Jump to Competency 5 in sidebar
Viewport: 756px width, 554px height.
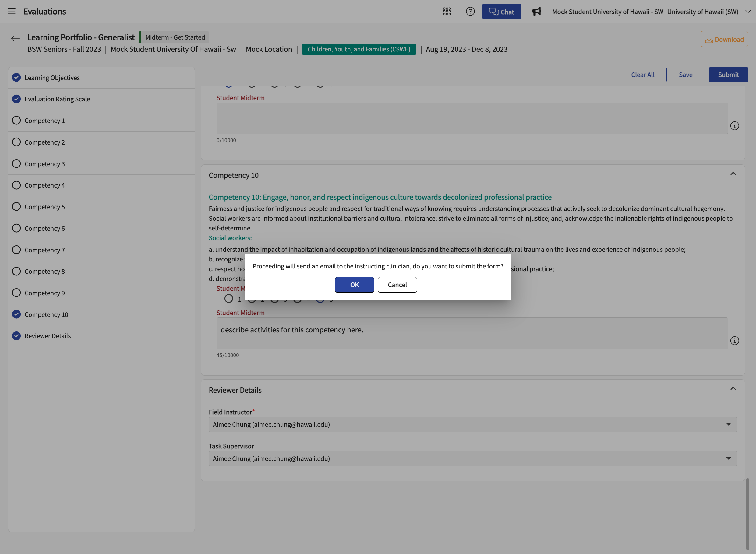pos(101,207)
